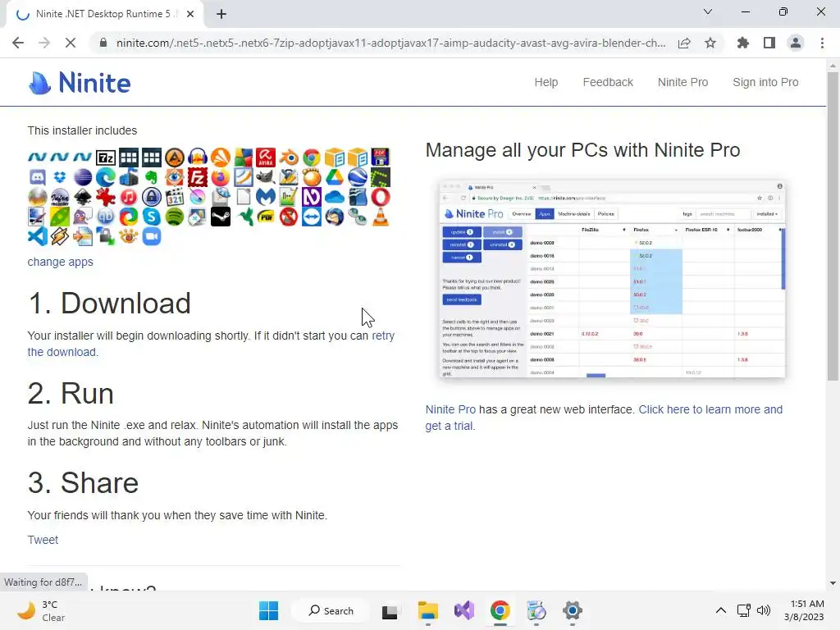Click the Audacity headphones icon
The height and width of the screenshot is (630, 840).
tap(197, 157)
